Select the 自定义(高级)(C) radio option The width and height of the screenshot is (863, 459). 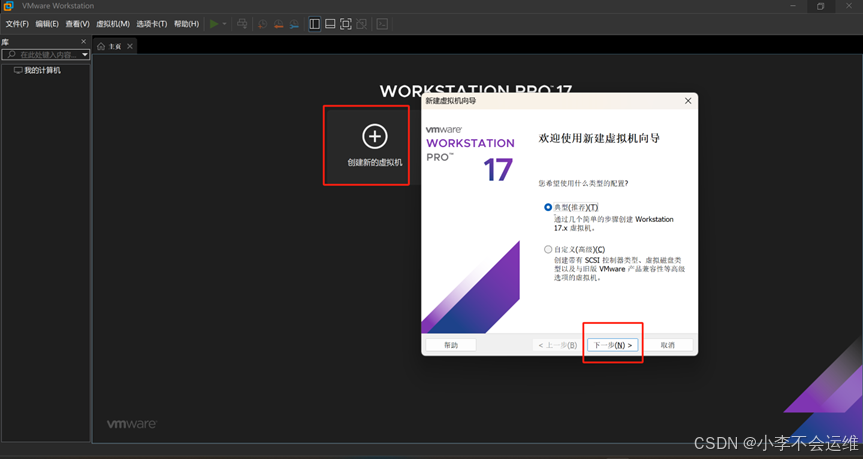click(x=548, y=249)
